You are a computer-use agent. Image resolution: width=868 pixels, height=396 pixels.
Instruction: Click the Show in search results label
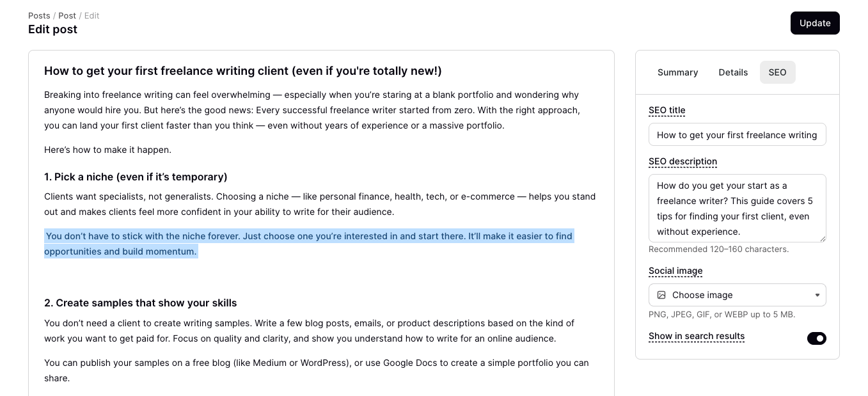697,336
